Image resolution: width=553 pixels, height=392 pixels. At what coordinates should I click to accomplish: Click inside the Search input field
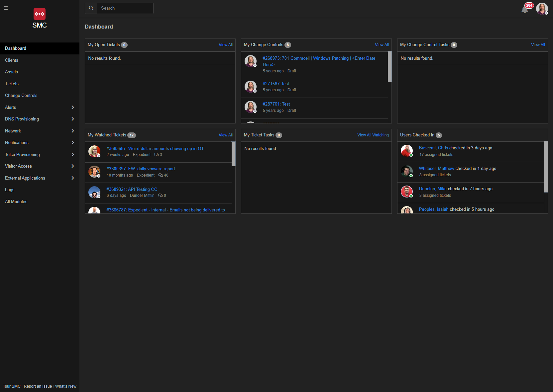125,8
